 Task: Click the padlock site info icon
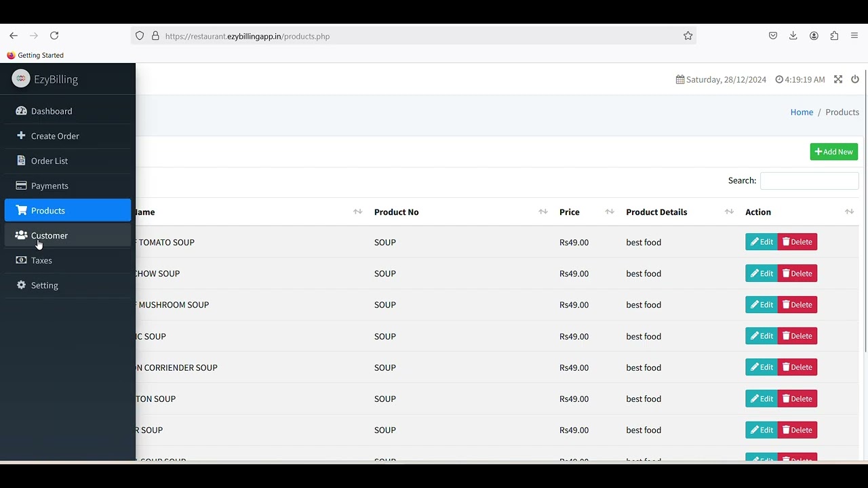(x=155, y=36)
